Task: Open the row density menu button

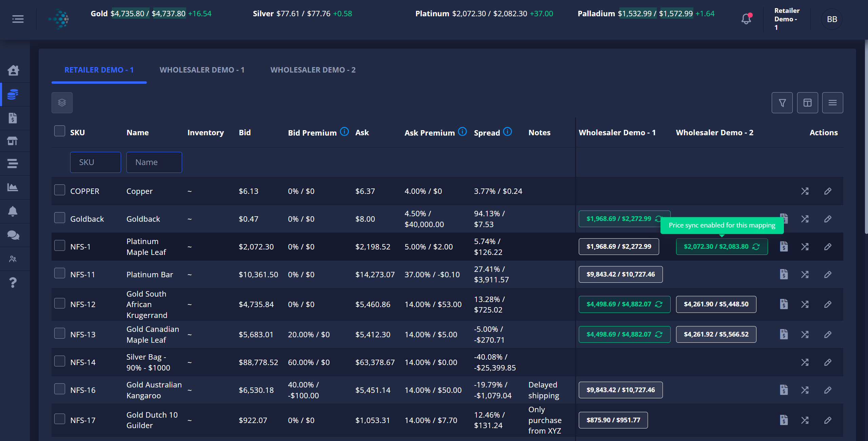Action: click(833, 103)
